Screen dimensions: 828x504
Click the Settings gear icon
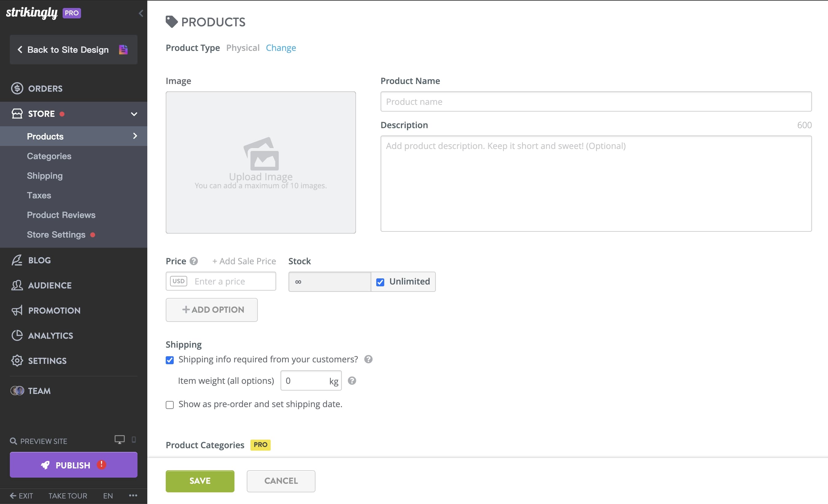coord(17,361)
